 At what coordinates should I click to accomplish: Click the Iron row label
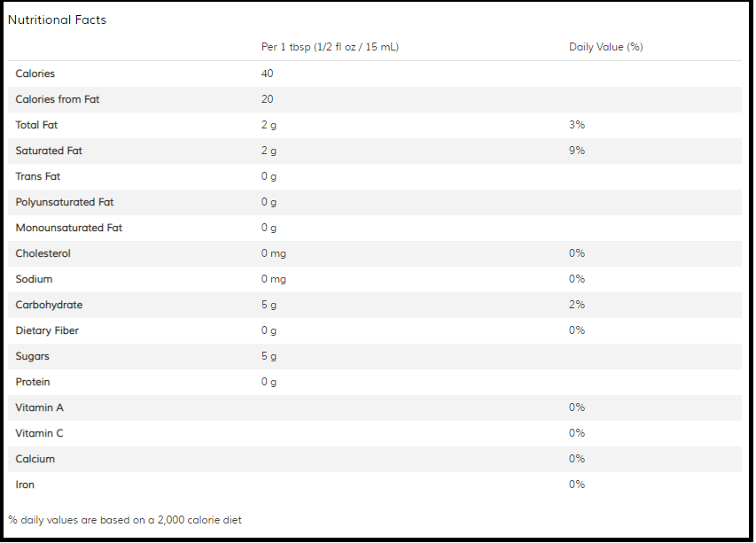point(25,485)
